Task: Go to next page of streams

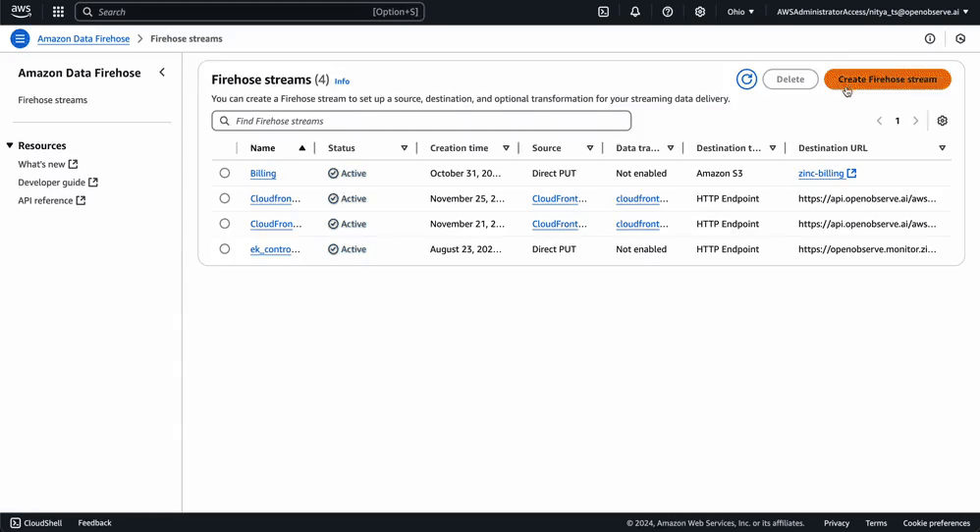Action: [x=915, y=121]
